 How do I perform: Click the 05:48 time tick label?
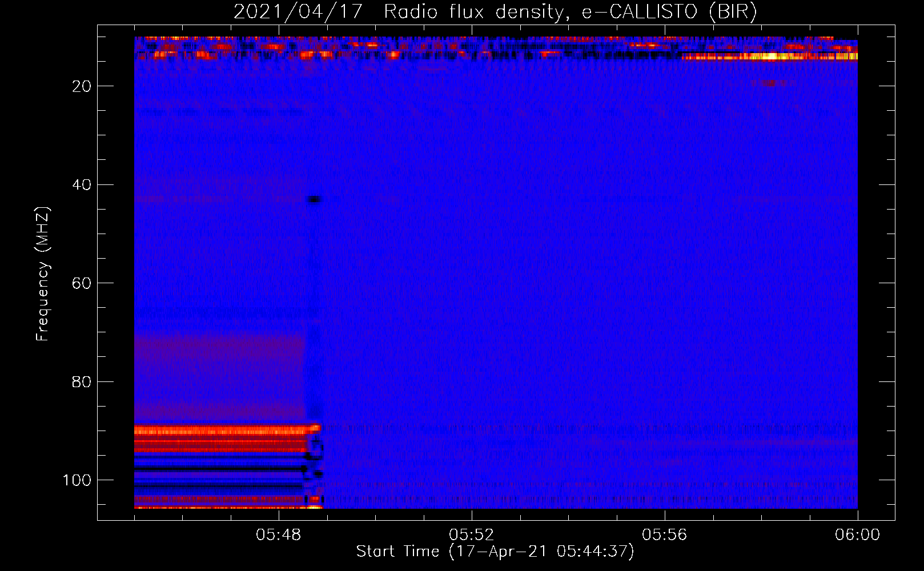tap(279, 535)
